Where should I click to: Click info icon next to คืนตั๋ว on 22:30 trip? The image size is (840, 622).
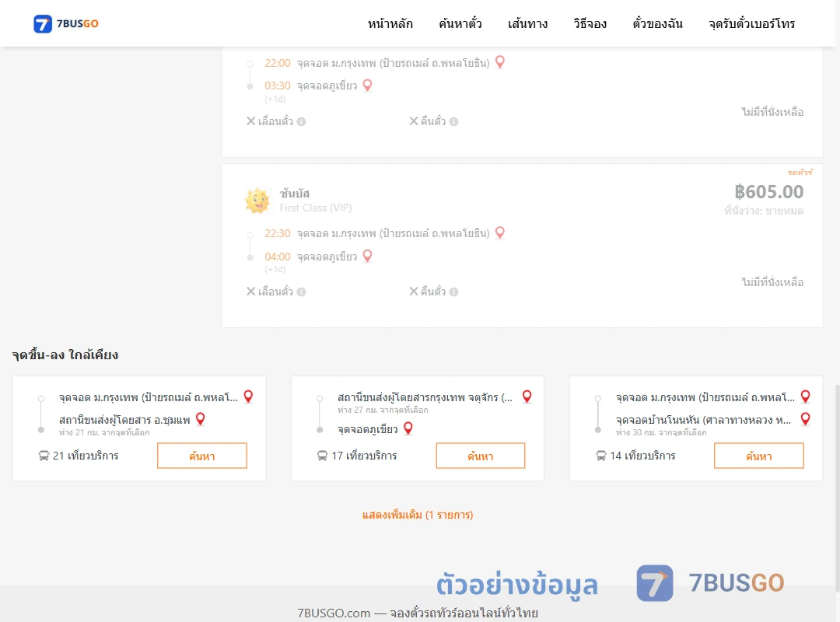click(x=453, y=292)
